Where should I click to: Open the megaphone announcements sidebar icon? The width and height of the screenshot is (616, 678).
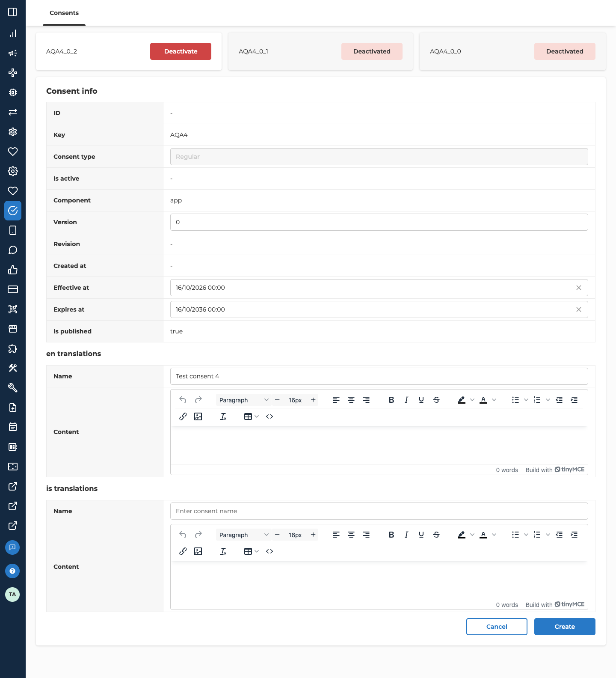(x=13, y=53)
